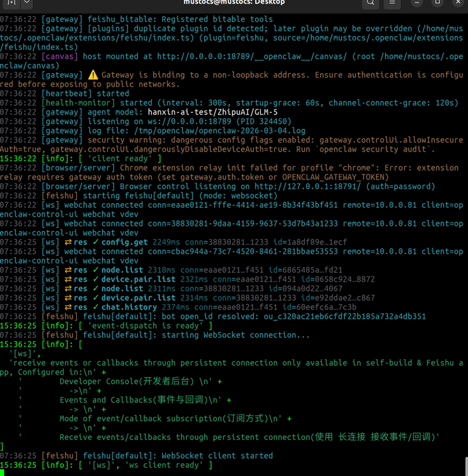This screenshot has width=468, height=476.
Task: Click the green cursor block at the prompt
Action: (2, 473)
